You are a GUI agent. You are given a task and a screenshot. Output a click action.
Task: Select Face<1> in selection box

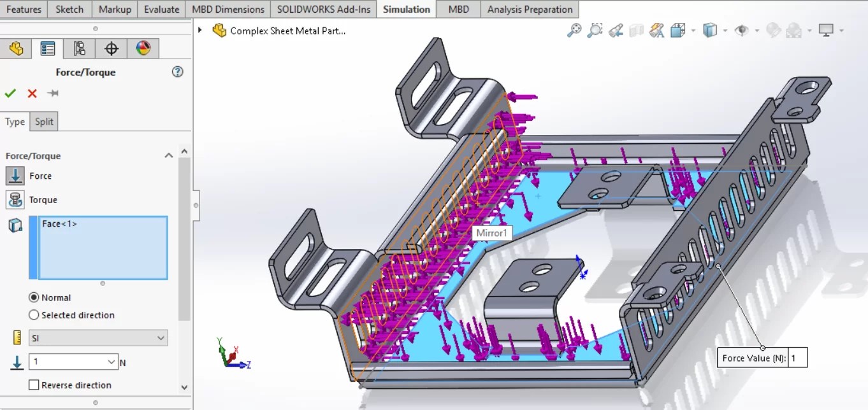[59, 223]
